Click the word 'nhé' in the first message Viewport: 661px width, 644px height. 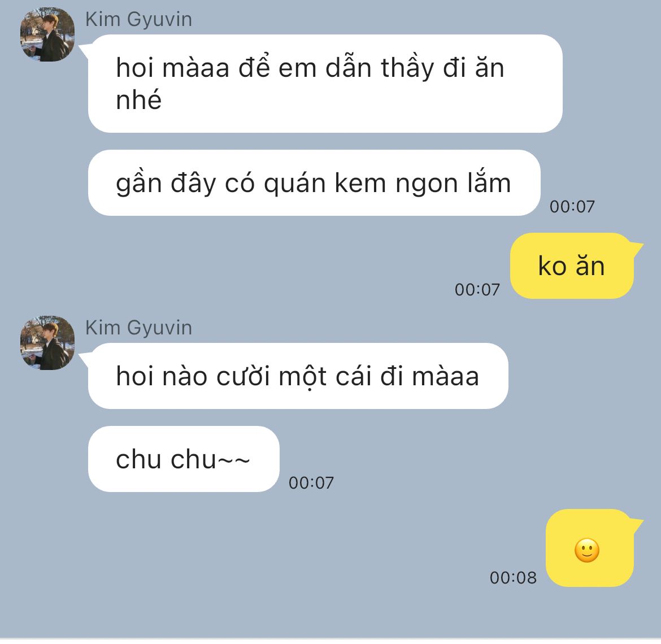pyautogui.click(x=138, y=101)
